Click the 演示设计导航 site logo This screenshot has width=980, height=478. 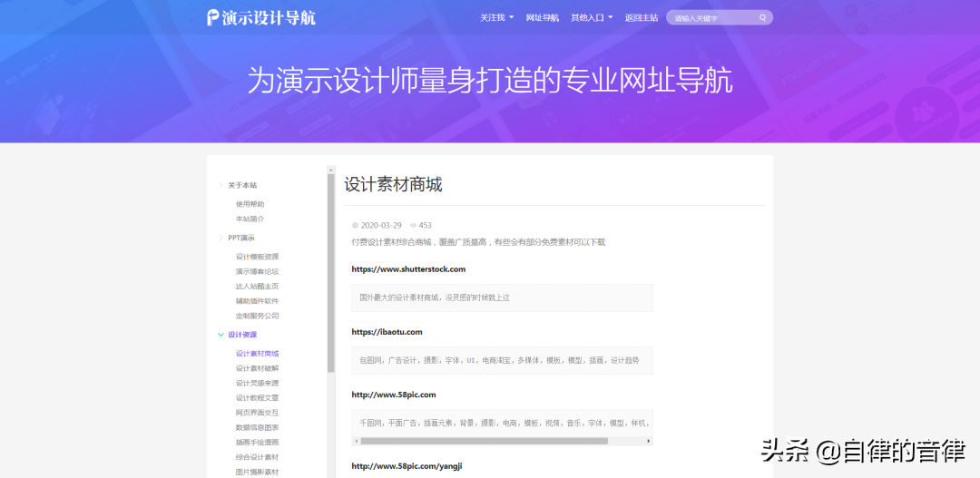point(261,17)
